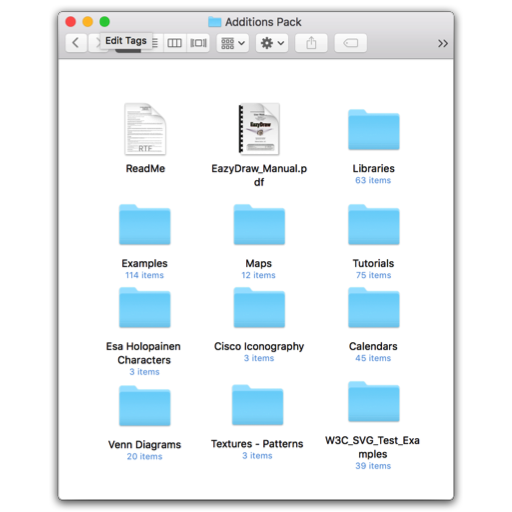
Task: Select the EazyDraw_Manual.pdf file icon
Action: tap(259, 129)
